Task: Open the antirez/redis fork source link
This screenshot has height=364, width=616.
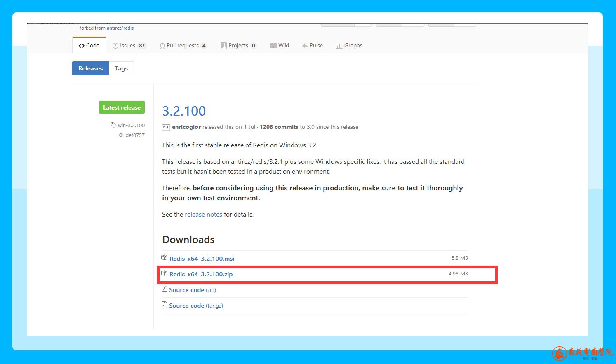Action: (120, 28)
